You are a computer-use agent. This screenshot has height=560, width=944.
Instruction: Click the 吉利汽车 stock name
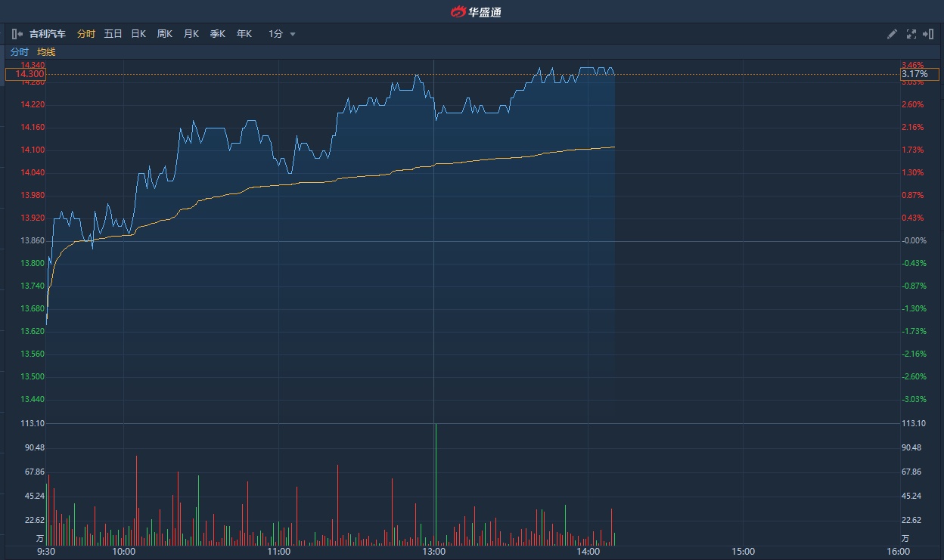pos(48,34)
